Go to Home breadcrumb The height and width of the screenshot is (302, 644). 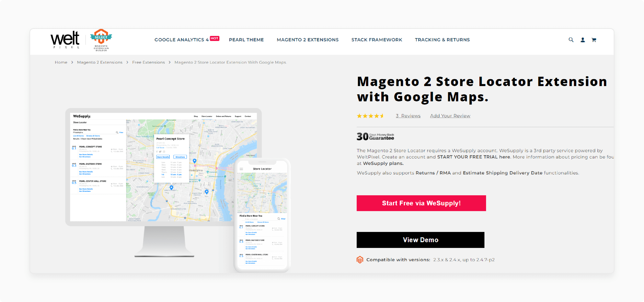tap(61, 62)
